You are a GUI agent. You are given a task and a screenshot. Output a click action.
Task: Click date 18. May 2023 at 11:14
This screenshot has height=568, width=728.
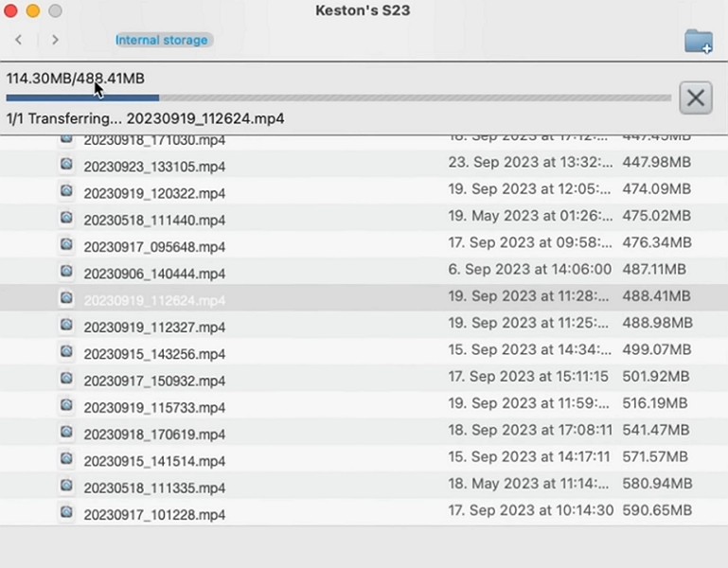coord(528,484)
